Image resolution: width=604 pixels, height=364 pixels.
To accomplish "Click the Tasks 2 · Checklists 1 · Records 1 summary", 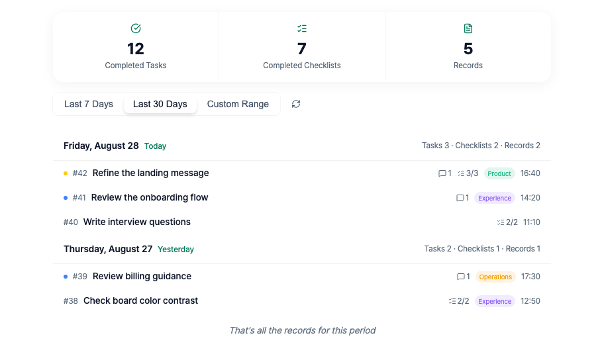I will tap(482, 249).
